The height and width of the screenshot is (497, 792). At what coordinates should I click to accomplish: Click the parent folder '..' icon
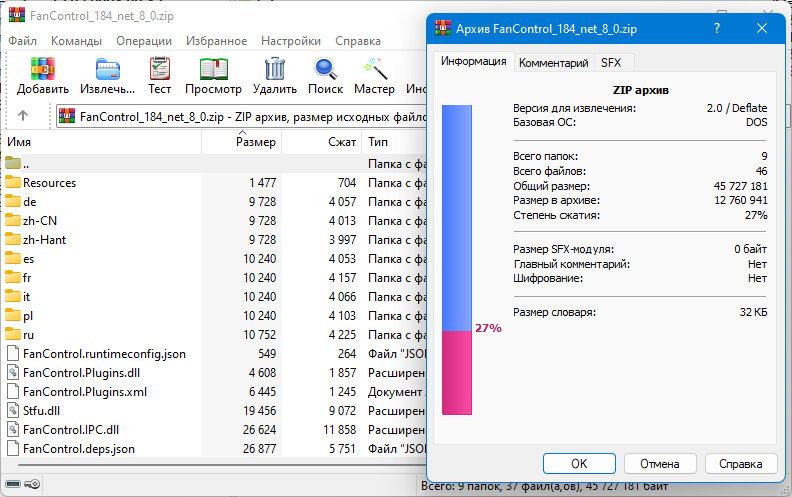pos(13,163)
